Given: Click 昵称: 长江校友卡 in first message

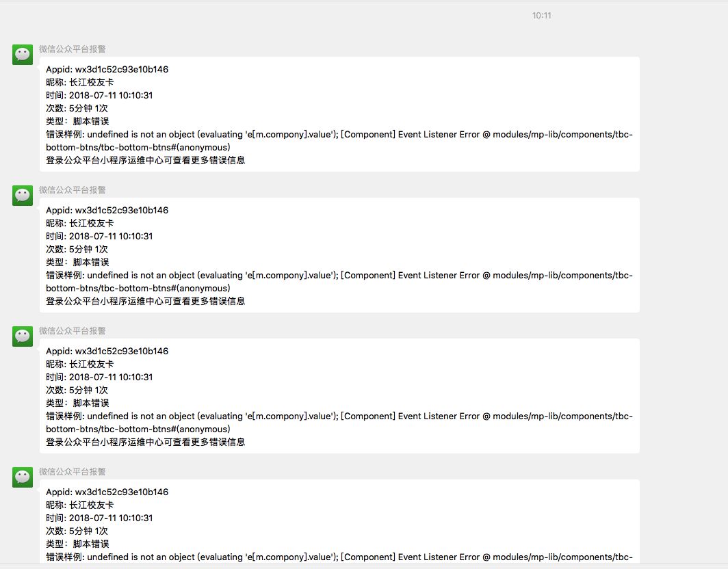Looking at the screenshot, I should (80, 82).
